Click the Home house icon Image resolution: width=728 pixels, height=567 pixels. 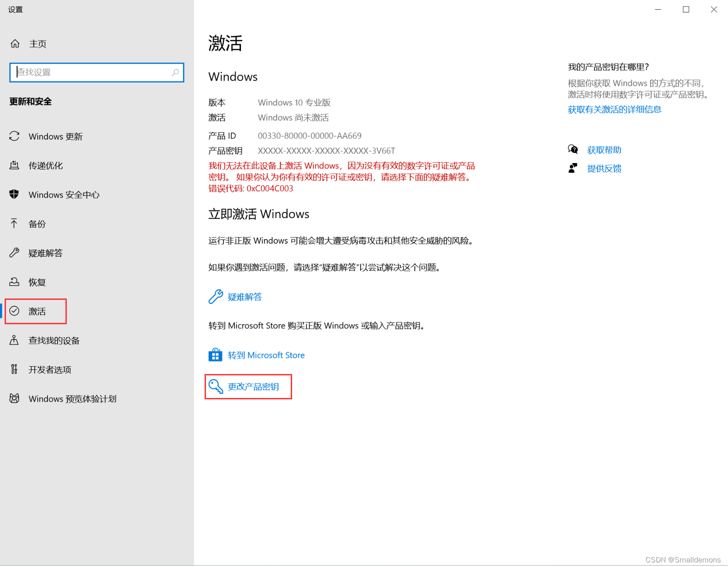15,44
